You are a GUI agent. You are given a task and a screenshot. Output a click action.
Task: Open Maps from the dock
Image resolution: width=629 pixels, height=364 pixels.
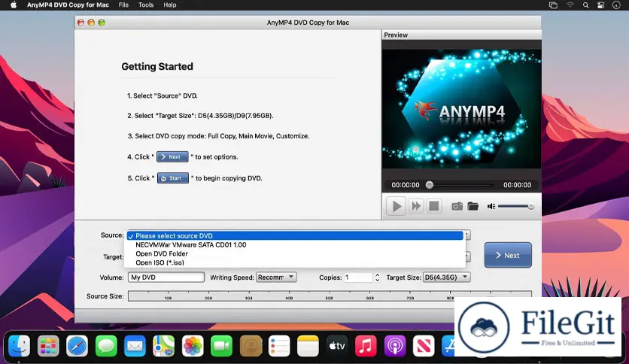tap(164, 346)
